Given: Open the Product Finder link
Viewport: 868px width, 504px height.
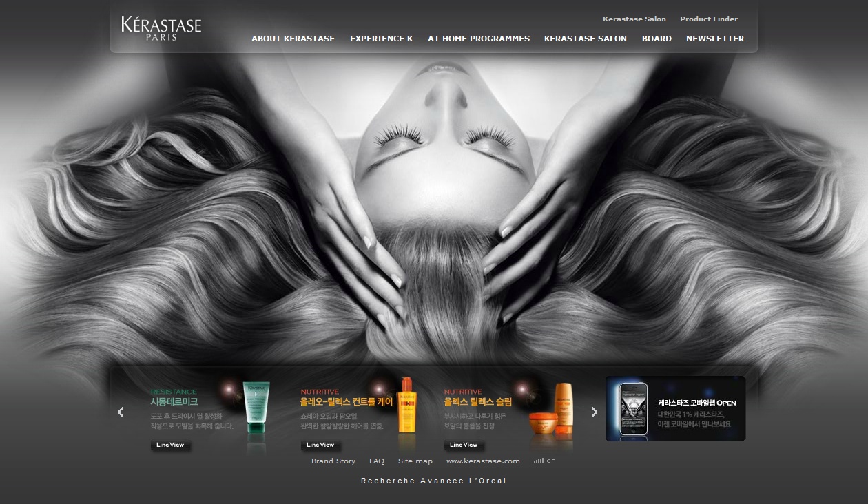Looking at the screenshot, I should click(709, 19).
